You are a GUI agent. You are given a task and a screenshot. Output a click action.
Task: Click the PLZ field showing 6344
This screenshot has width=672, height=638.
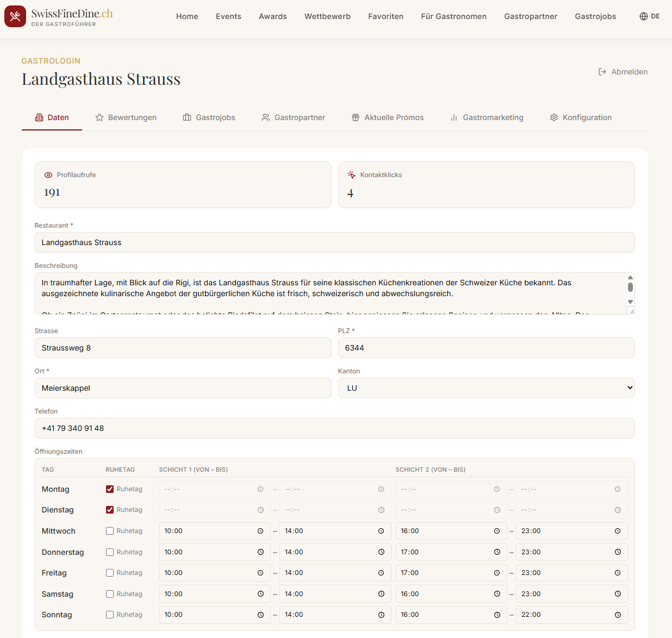(486, 348)
